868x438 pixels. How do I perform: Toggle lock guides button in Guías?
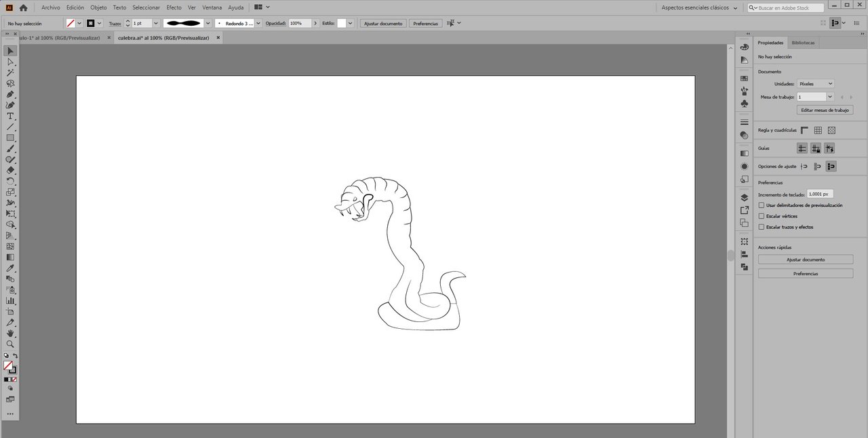click(816, 148)
